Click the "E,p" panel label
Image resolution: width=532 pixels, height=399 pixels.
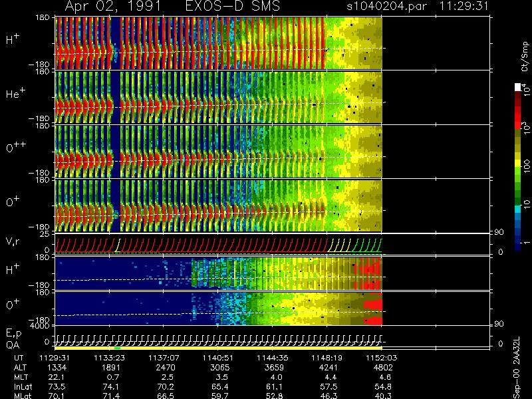(x=13, y=334)
